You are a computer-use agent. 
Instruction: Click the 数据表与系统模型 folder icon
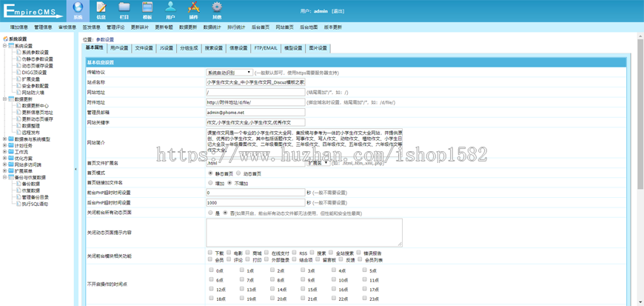click(11, 139)
